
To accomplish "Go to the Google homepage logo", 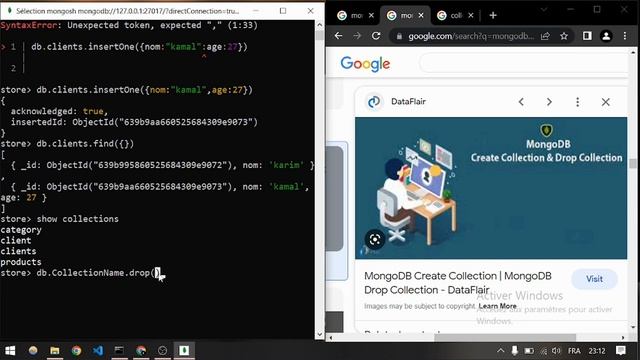I will click(365, 64).
